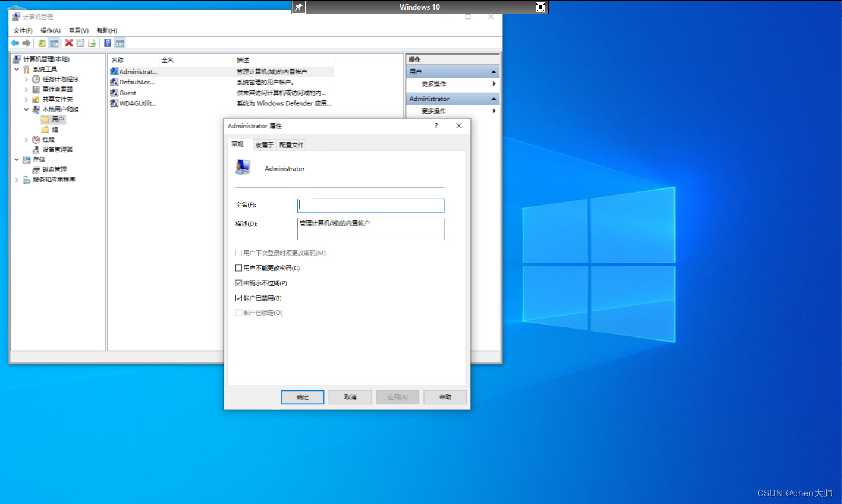Select the 共享文件夹 icon in the tree
The width and height of the screenshot is (842, 504).
click(x=36, y=99)
